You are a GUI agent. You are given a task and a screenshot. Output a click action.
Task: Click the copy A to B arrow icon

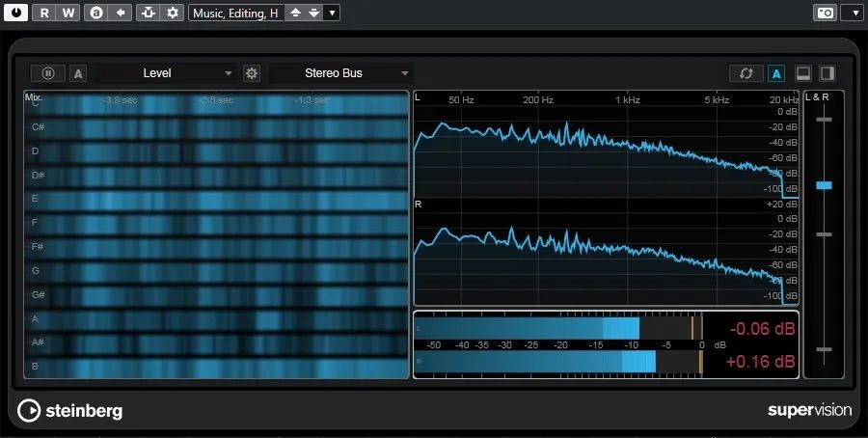pos(120,13)
